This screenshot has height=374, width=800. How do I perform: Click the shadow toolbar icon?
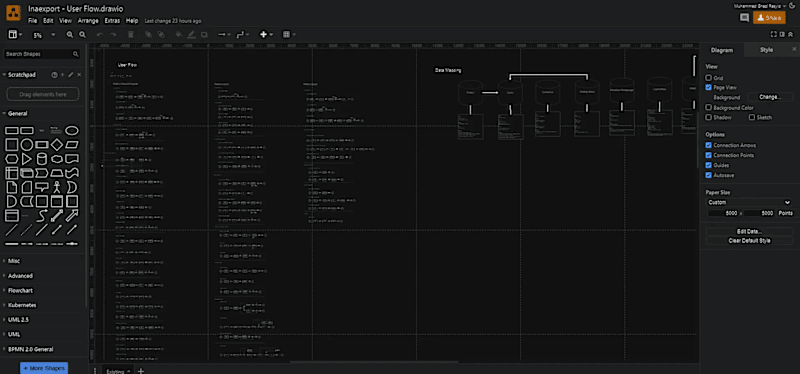(204, 35)
